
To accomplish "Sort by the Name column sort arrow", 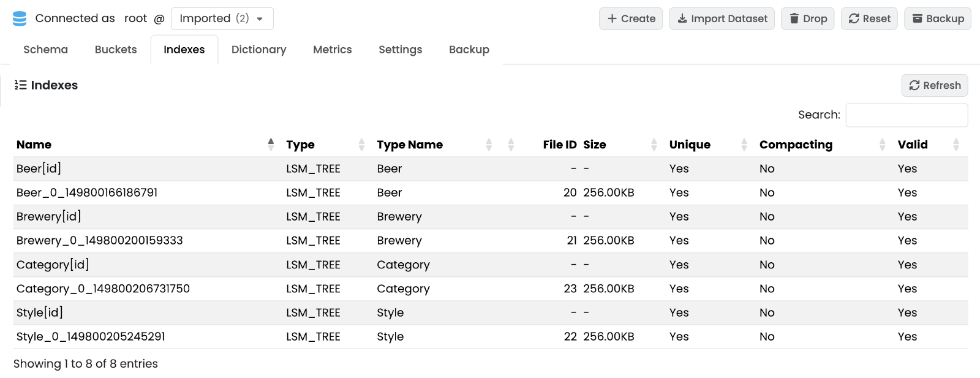I will click(271, 145).
